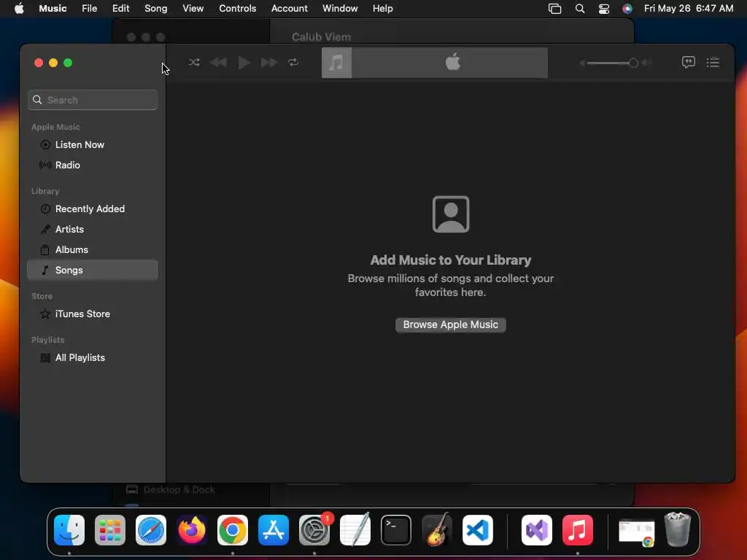Open the File menu
The width and height of the screenshot is (747, 560).
tap(90, 9)
